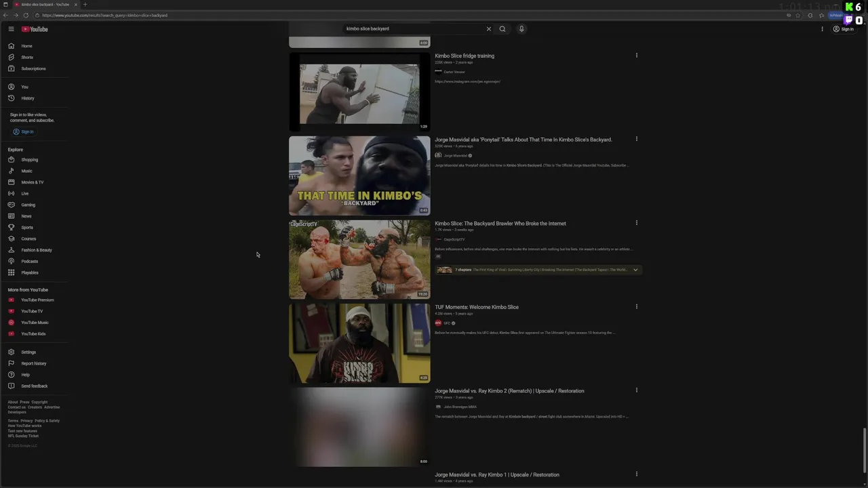Go back with browser back arrow
Image resolution: width=868 pixels, height=488 pixels.
click(x=7, y=15)
